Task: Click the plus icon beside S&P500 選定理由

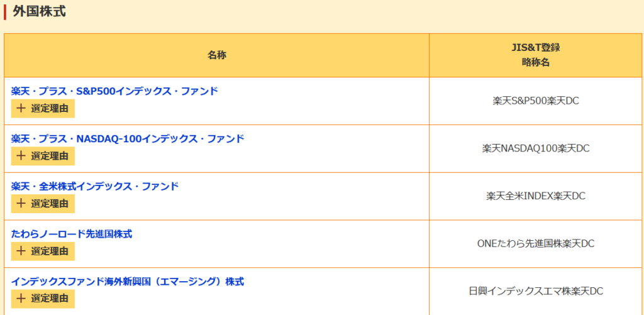Action: (x=21, y=108)
